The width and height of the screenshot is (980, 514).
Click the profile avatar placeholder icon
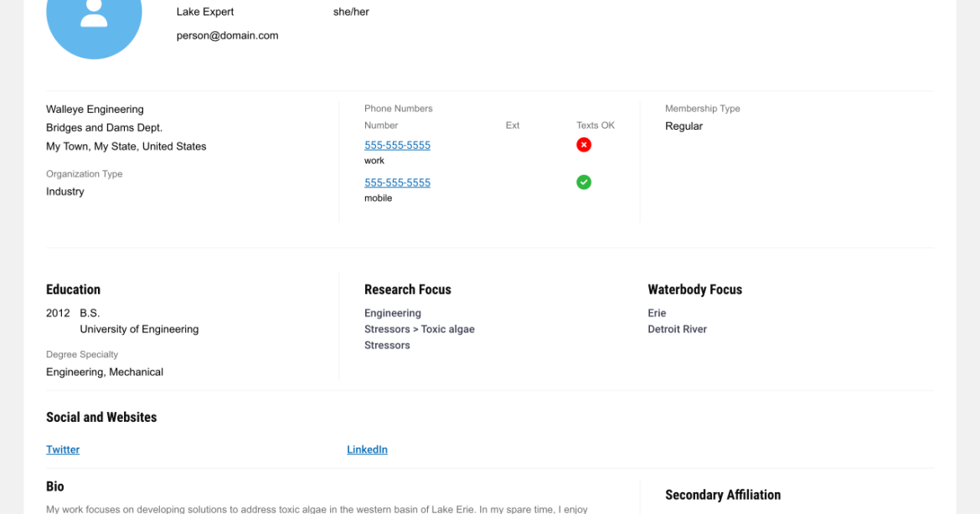point(94,17)
